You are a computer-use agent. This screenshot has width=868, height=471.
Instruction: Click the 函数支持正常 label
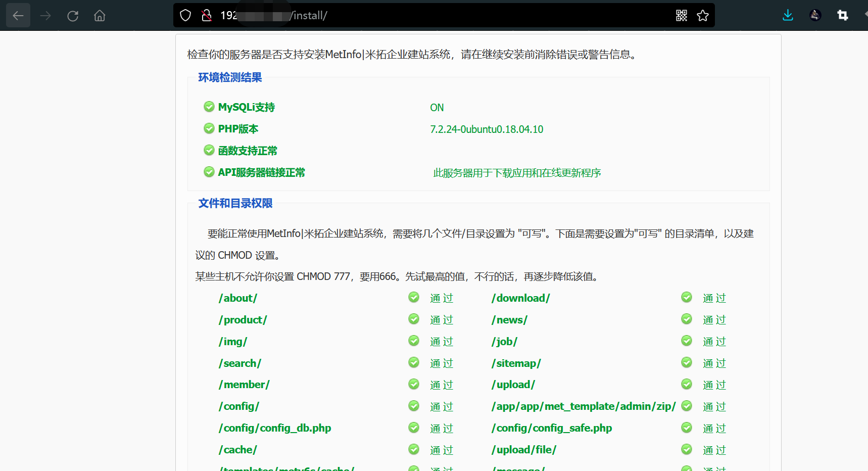[x=248, y=151]
